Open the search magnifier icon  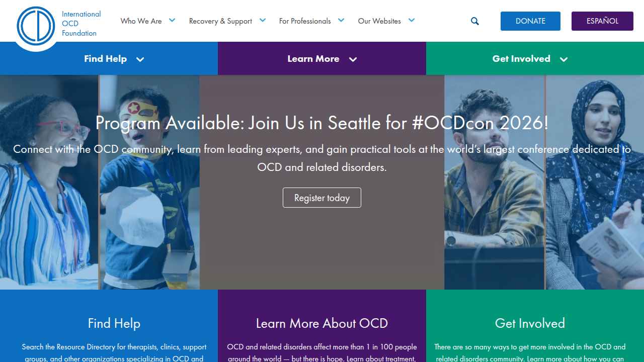point(475,21)
